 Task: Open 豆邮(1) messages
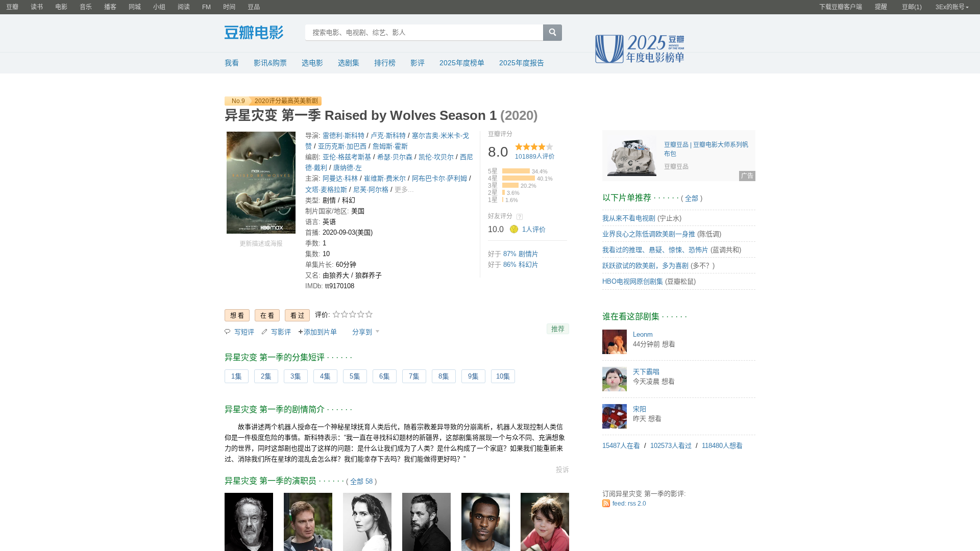click(912, 7)
